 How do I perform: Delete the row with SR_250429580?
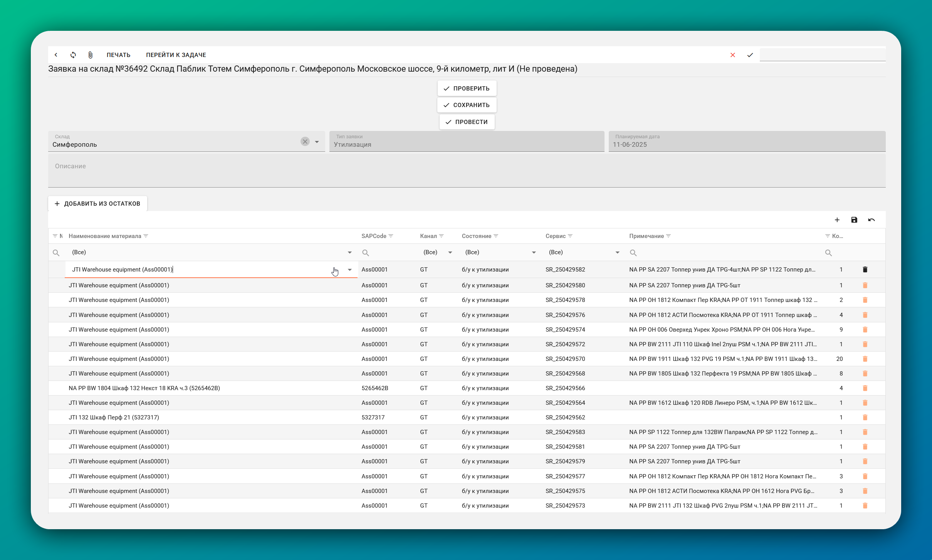click(x=865, y=285)
